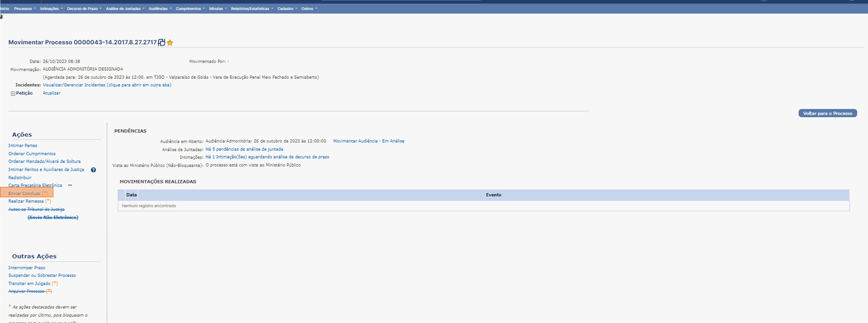Click Voltar para o Processo button
868x323 pixels.
827,113
